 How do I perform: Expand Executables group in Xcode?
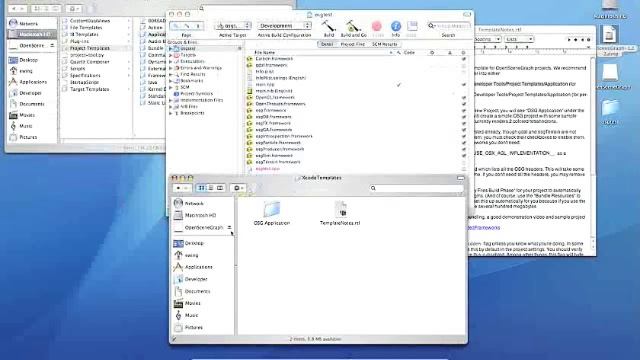click(x=171, y=61)
